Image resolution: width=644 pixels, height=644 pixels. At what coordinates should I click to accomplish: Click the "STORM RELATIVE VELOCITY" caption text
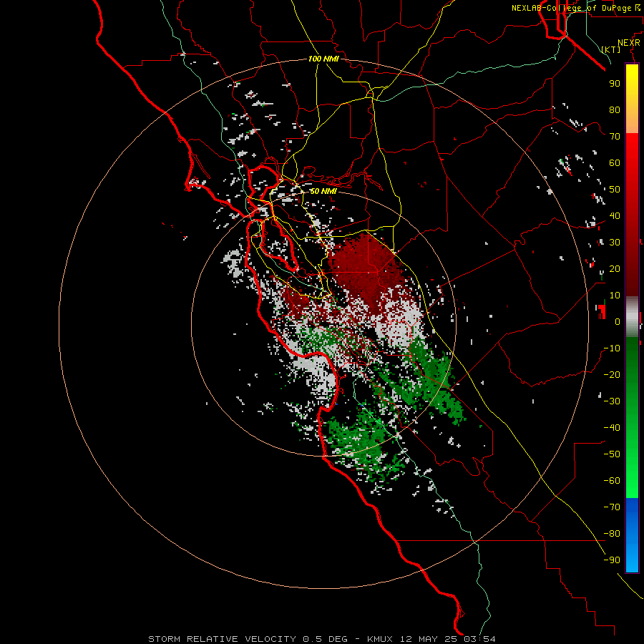click(x=222, y=639)
